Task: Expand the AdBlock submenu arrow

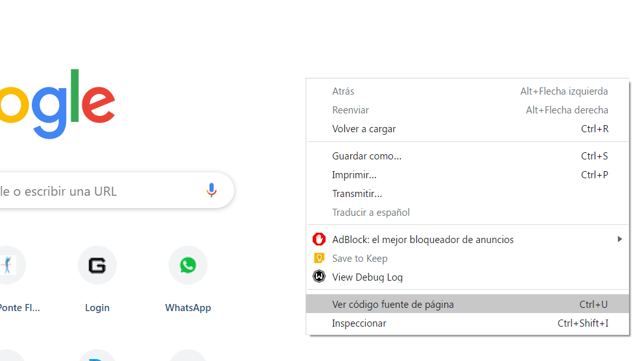Action: pyautogui.click(x=620, y=239)
